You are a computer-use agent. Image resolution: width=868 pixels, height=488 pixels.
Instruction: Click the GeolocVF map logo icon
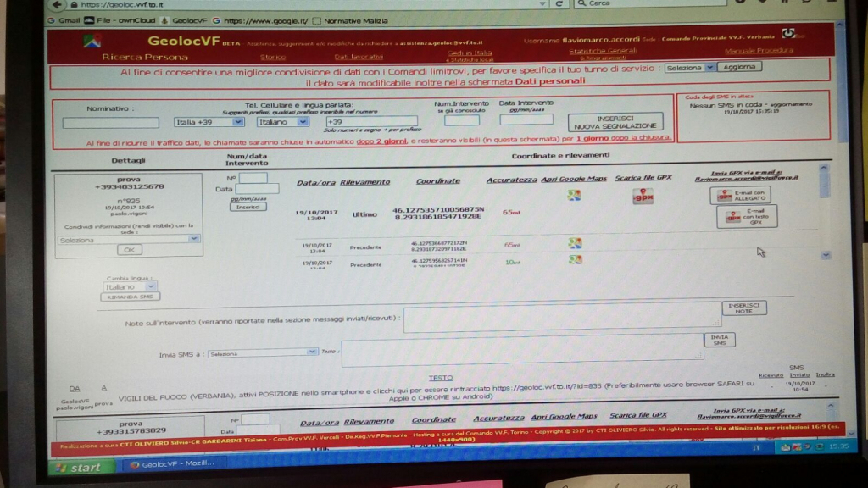coord(92,41)
